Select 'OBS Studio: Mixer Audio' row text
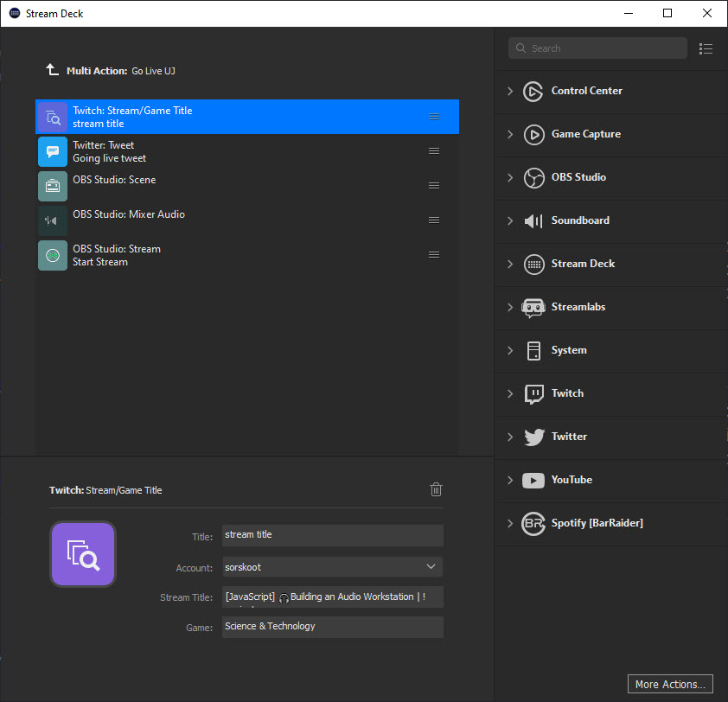Screen dimensions: 728x702 pos(129,214)
